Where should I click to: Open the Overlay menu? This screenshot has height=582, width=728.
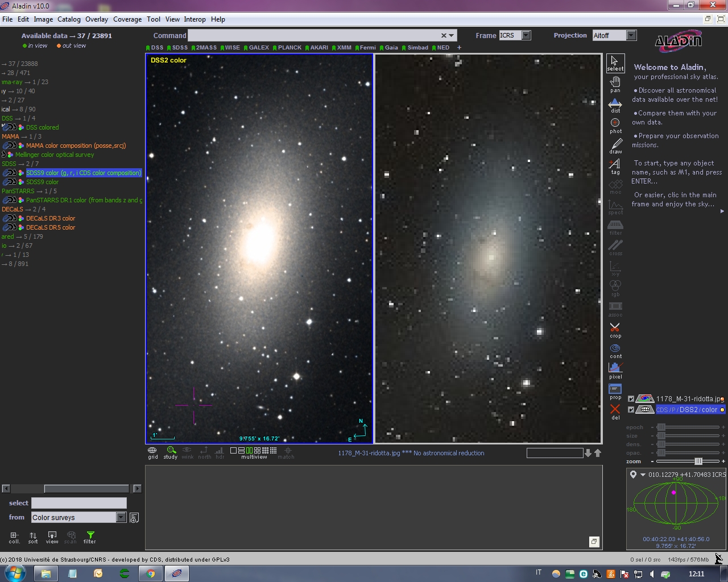(97, 19)
